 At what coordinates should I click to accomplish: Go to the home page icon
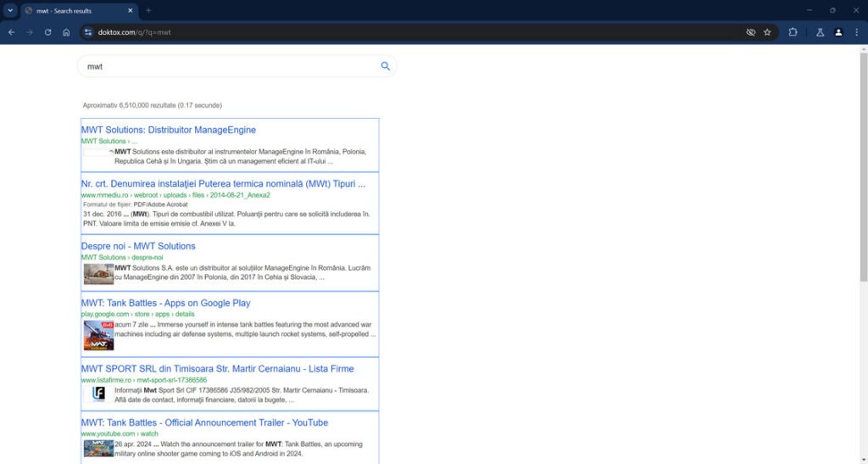[66, 33]
